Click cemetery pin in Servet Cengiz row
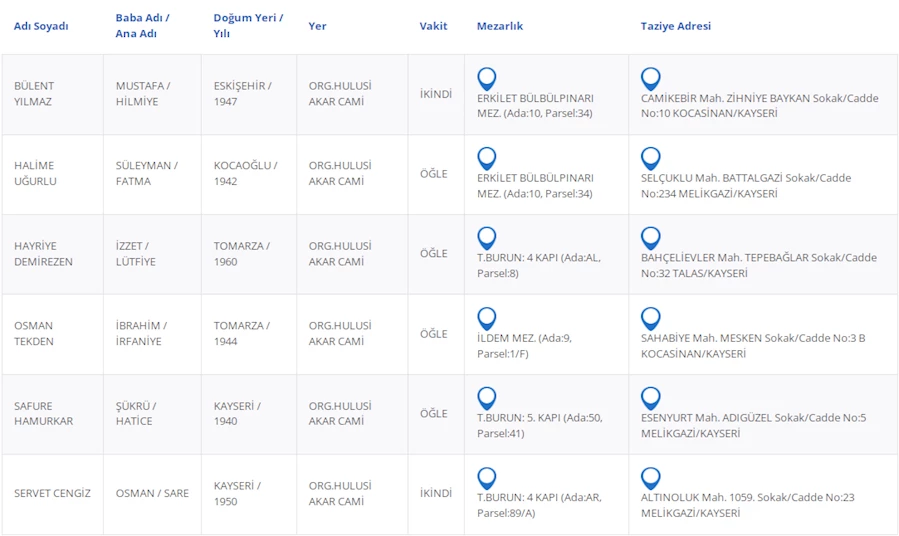This screenshot has height=536, width=899. click(487, 477)
